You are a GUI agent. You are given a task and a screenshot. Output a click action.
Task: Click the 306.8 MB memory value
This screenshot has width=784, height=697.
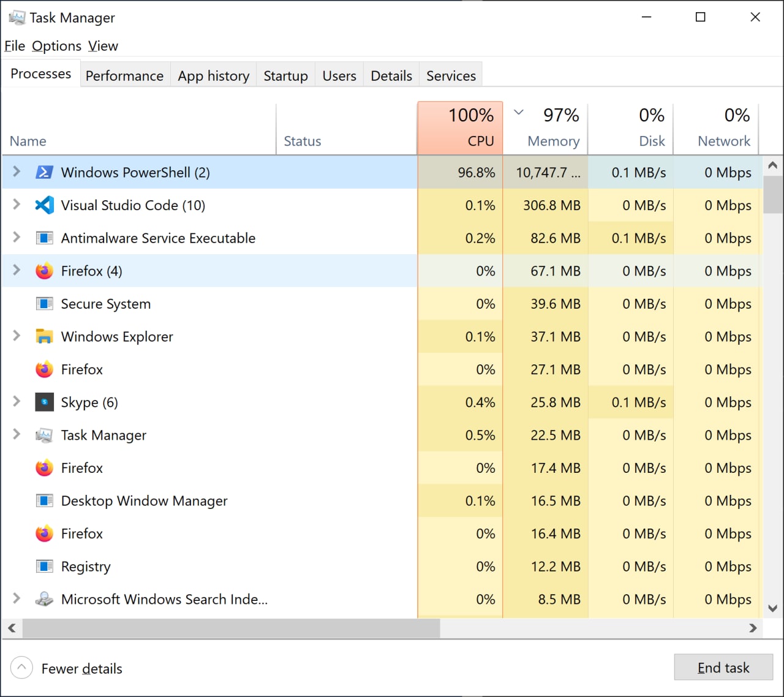pos(552,205)
